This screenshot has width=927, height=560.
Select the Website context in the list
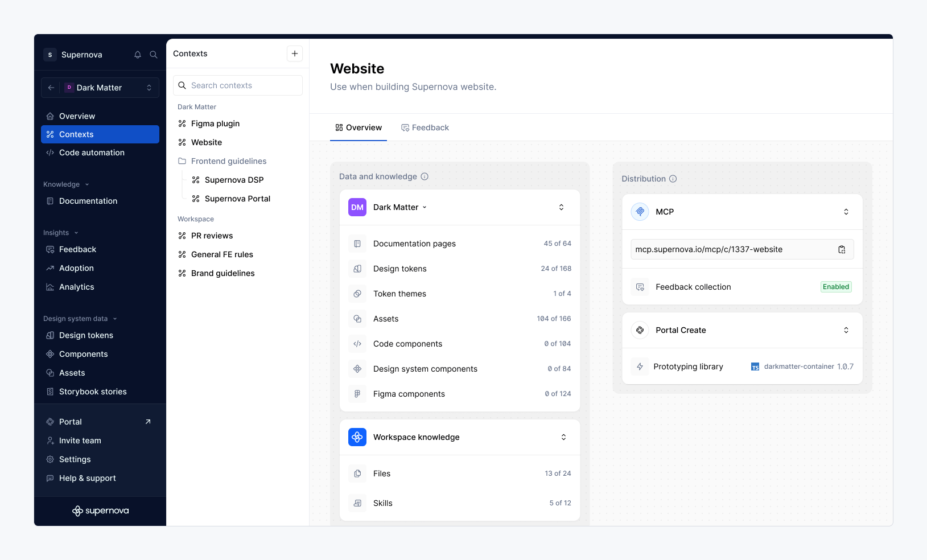click(x=238, y=142)
